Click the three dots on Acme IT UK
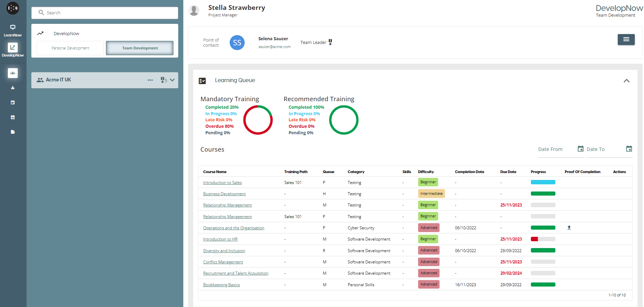The height and width of the screenshot is (307, 644). pos(150,80)
